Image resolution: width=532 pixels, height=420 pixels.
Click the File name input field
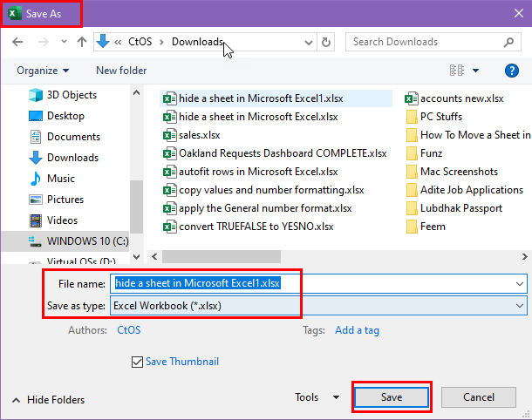point(318,283)
